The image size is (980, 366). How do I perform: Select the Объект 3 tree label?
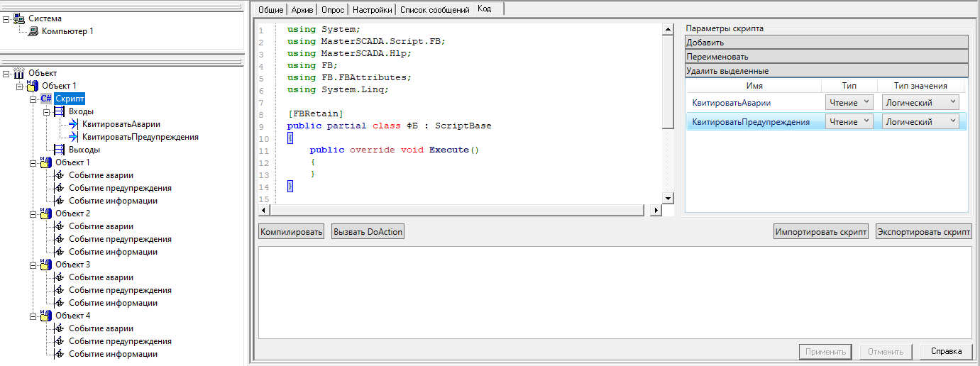click(x=72, y=265)
